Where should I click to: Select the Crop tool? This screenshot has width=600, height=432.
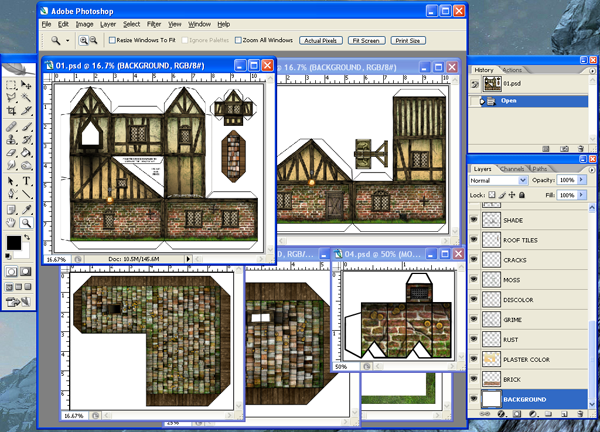pyautogui.click(x=11, y=111)
